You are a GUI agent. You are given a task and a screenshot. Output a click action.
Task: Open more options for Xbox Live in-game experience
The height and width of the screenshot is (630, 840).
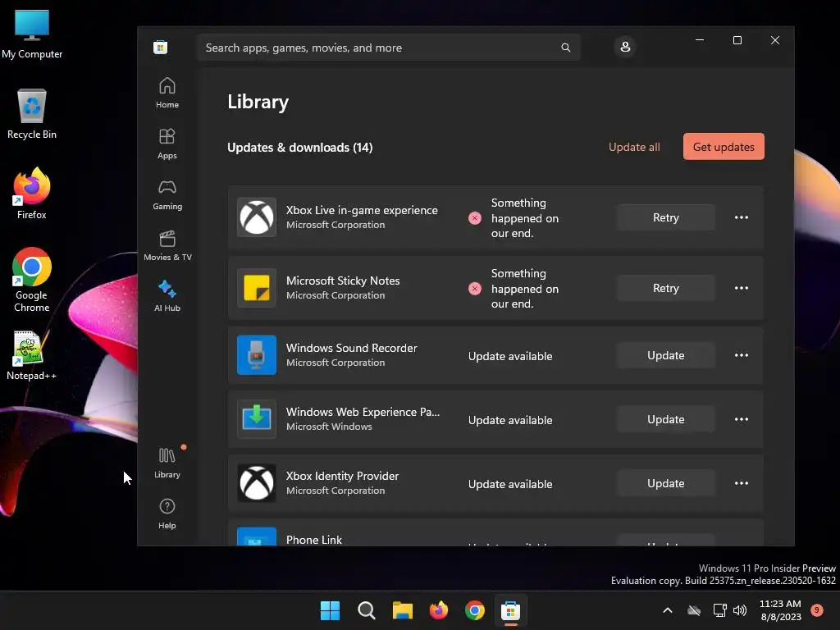[x=742, y=217]
